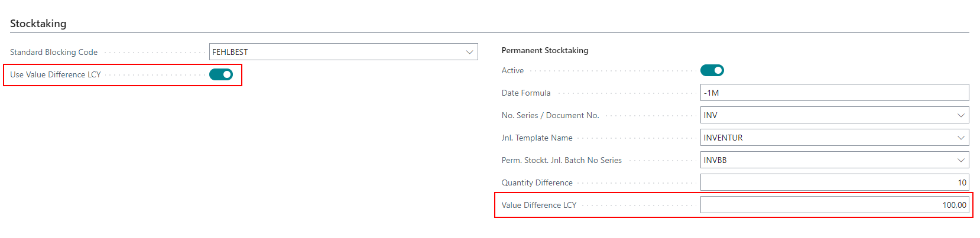
Task: Click the INVENTUR value in Jnl. Template Name
Action: (723, 138)
